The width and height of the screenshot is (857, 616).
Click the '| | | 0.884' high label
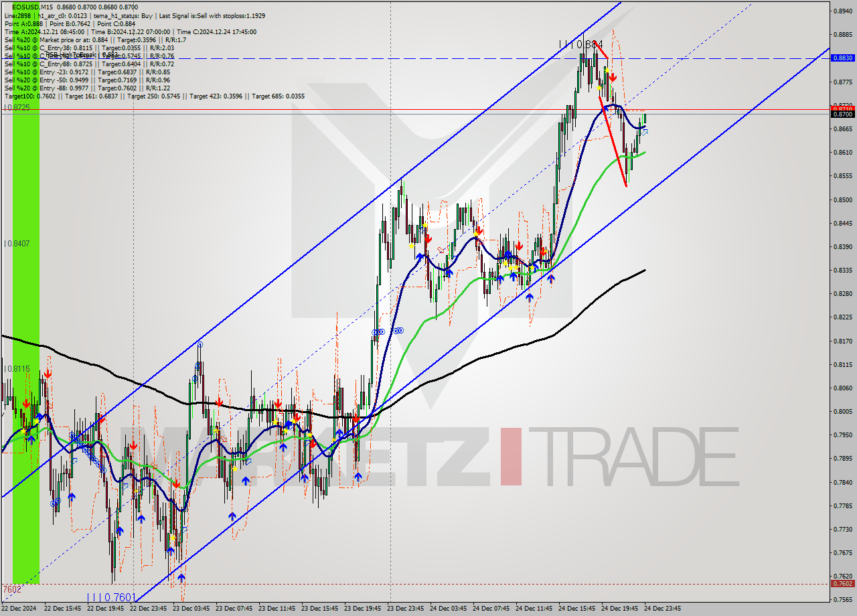coord(581,44)
